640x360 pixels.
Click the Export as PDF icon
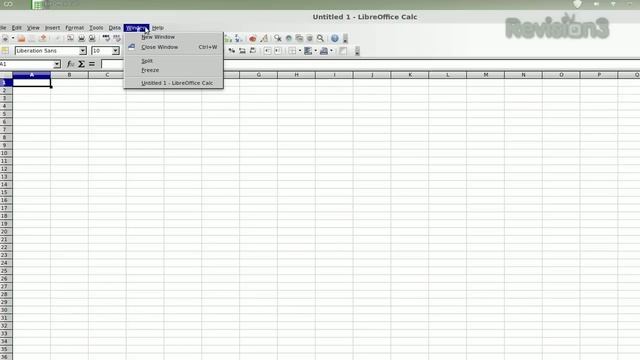tap(70, 38)
